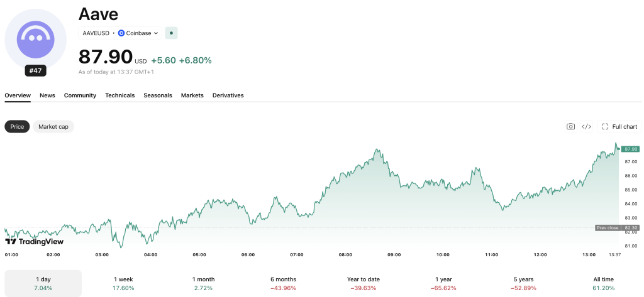644x297 pixels.
Task: Take a chart snapshot with camera icon
Action: (x=570, y=127)
